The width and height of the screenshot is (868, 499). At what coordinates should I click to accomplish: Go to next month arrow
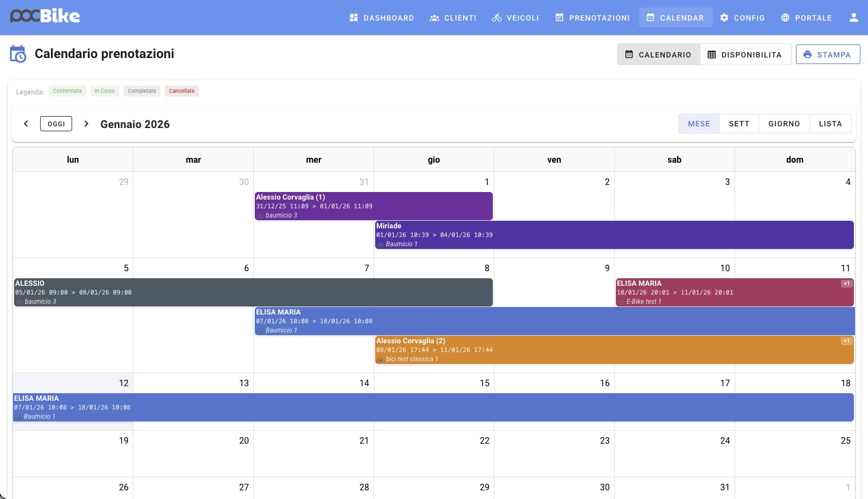pyautogui.click(x=86, y=124)
